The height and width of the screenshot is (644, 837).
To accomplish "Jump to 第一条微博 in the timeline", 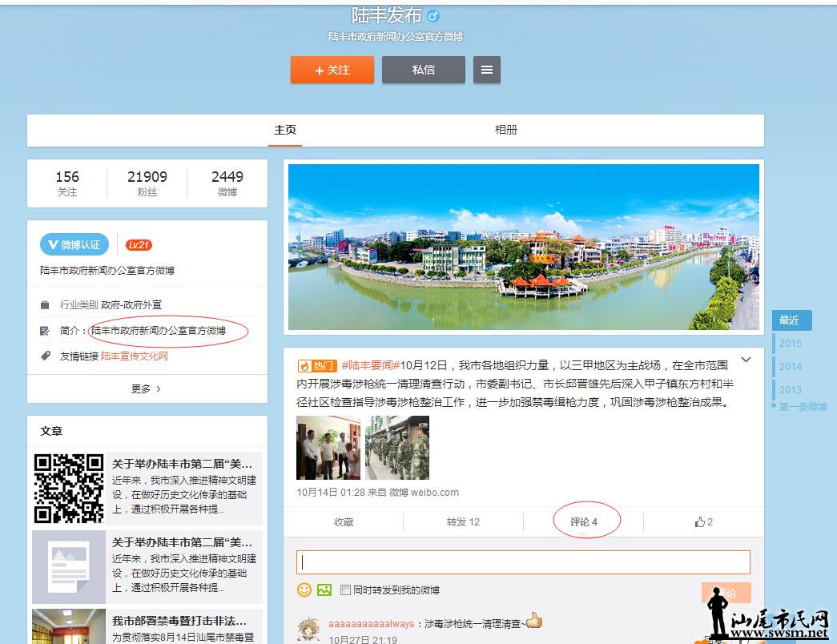I will [803, 406].
